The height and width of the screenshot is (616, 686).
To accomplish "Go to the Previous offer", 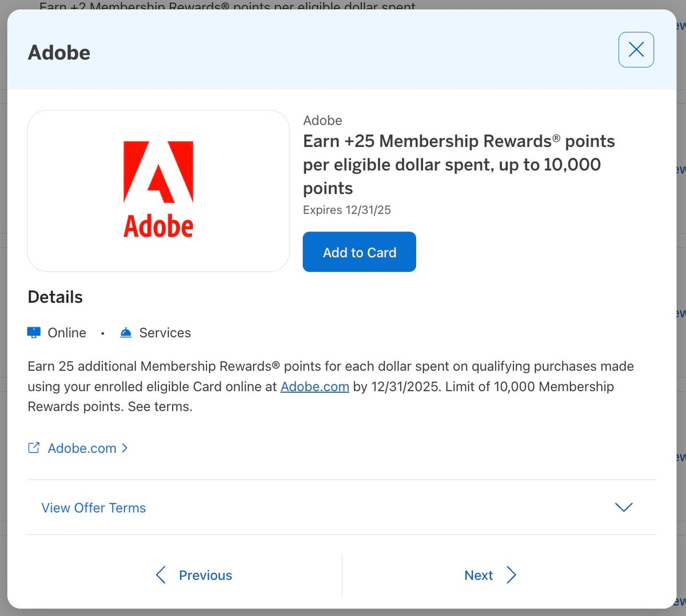I will click(205, 575).
